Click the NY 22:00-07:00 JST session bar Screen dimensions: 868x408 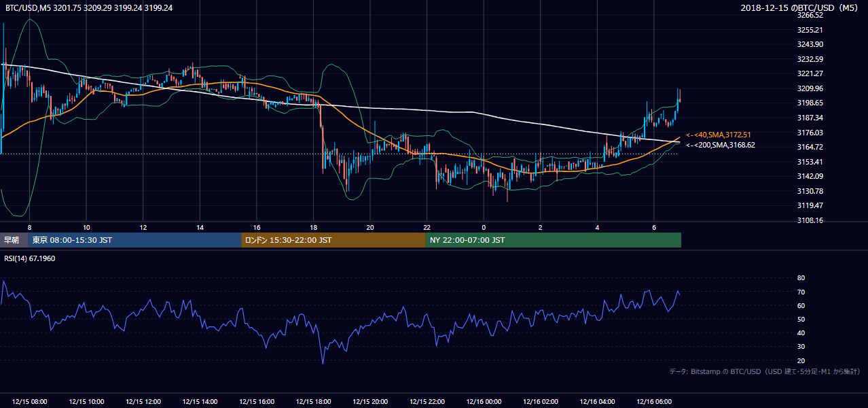(x=554, y=240)
